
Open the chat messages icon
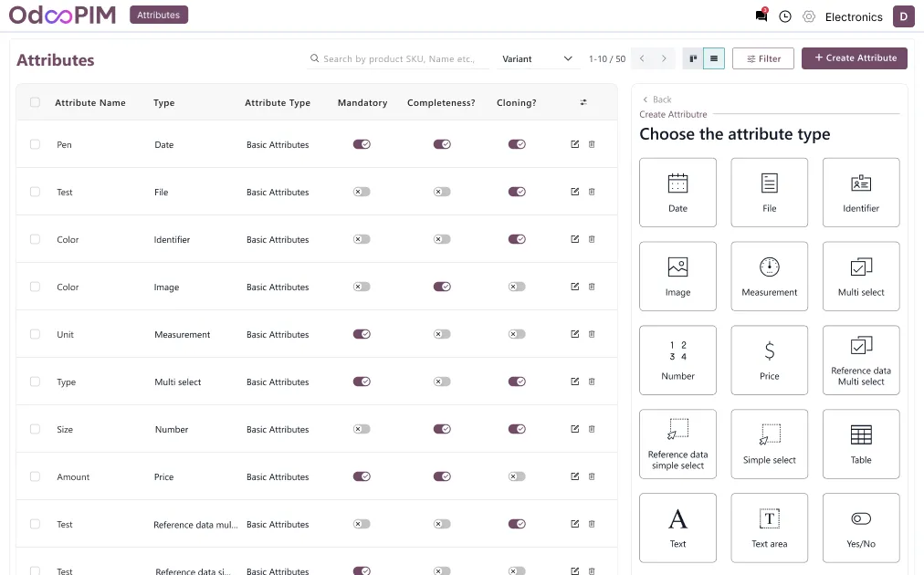[x=761, y=16]
